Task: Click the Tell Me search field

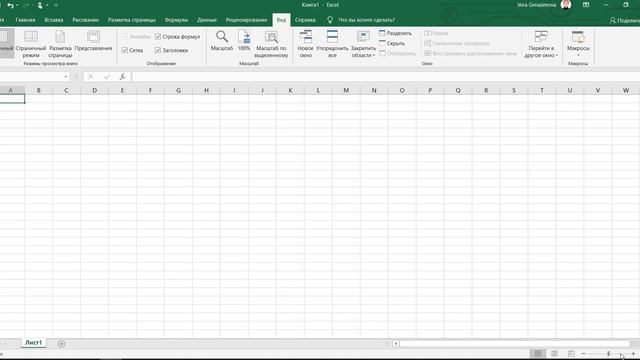Action: (x=367, y=20)
